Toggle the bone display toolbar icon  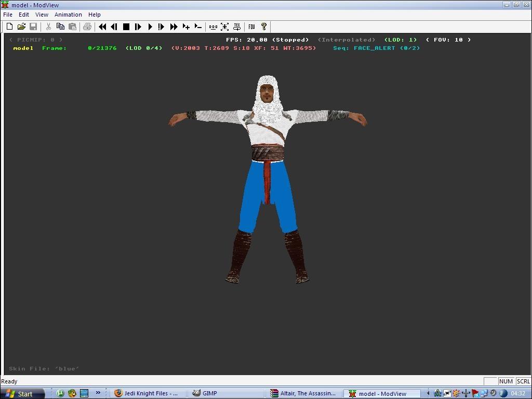coord(213,26)
